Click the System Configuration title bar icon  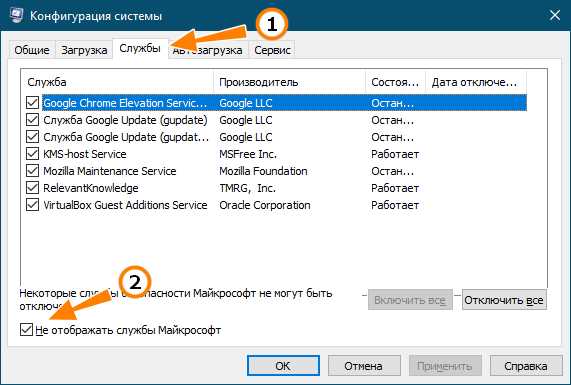coord(16,15)
